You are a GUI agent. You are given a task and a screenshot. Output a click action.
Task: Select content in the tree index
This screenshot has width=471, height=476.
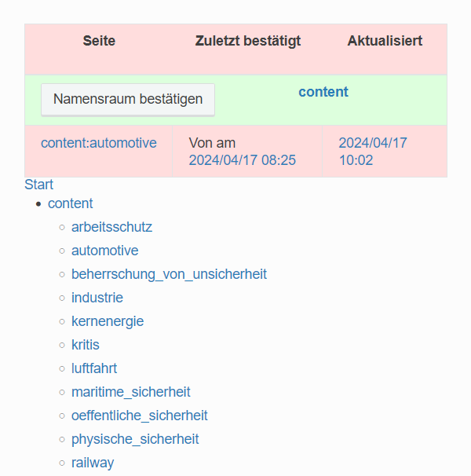pyautogui.click(x=71, y=203)
